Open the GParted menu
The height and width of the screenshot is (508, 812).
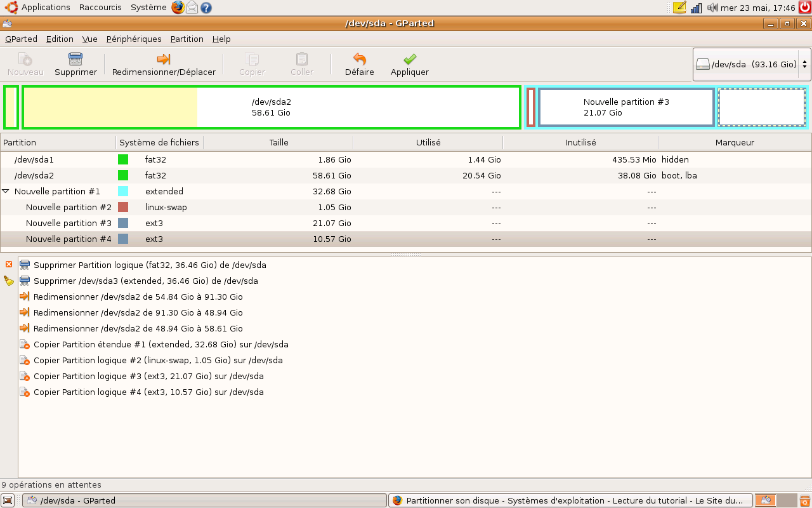pyautogui.click(x=21, y=39)
